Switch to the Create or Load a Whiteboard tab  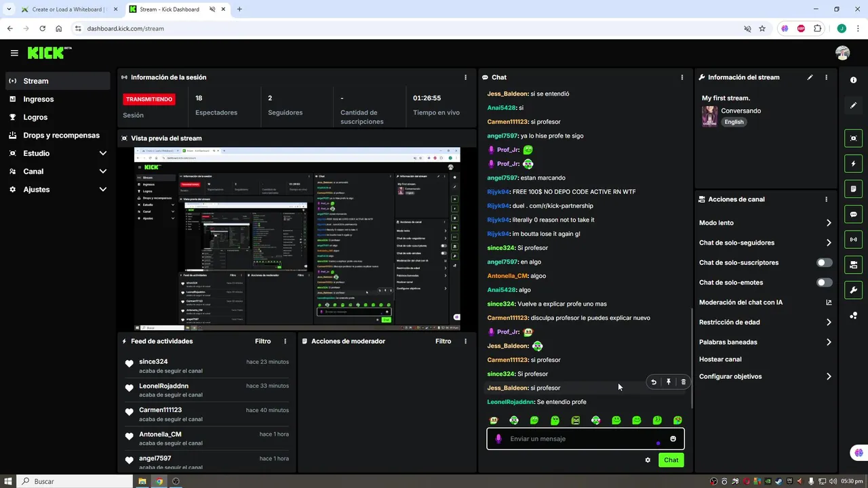(69, 9)
